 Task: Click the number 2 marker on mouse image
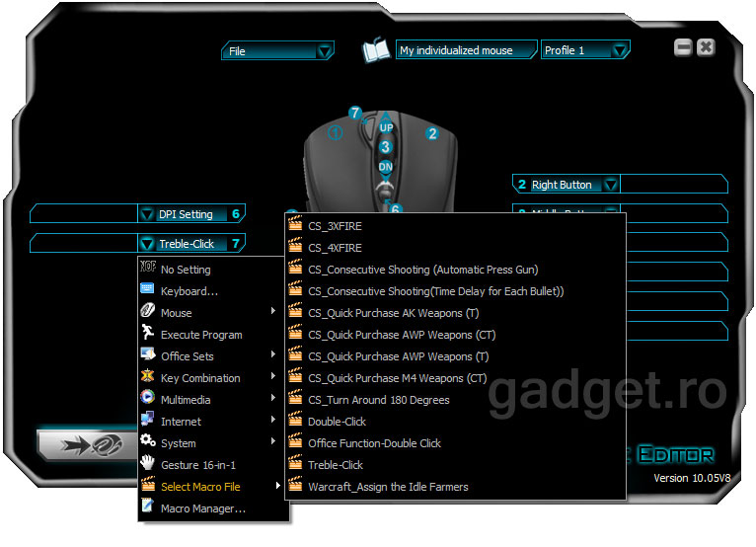point(432,133)
